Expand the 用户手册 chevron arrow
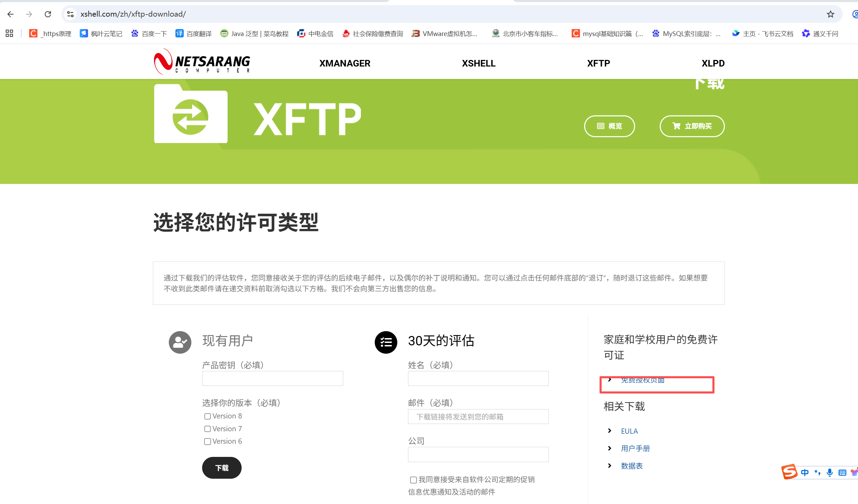 [x=610, y=449]
